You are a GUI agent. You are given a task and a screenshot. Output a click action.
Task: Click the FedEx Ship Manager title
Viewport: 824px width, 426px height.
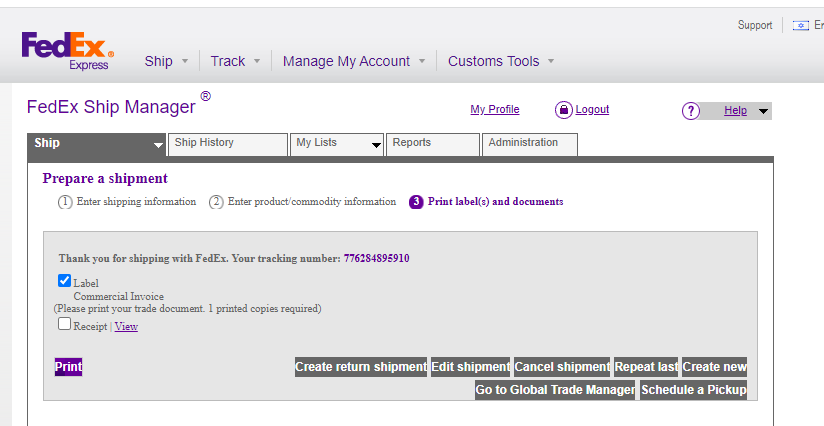point(111,107)
